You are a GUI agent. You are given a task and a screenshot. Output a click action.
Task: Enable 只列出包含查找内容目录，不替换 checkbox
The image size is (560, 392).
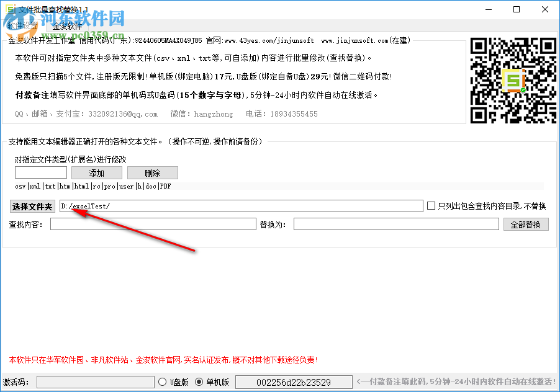point(431,205)
